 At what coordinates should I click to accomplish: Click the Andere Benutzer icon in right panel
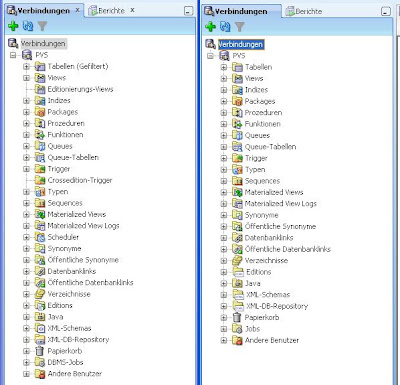(x=237, y=340)
